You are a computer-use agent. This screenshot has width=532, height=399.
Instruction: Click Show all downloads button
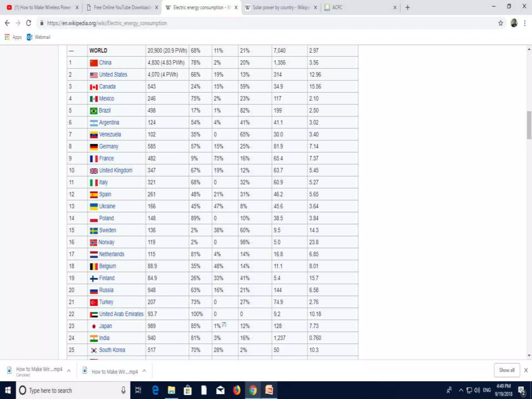click(507, 370)
